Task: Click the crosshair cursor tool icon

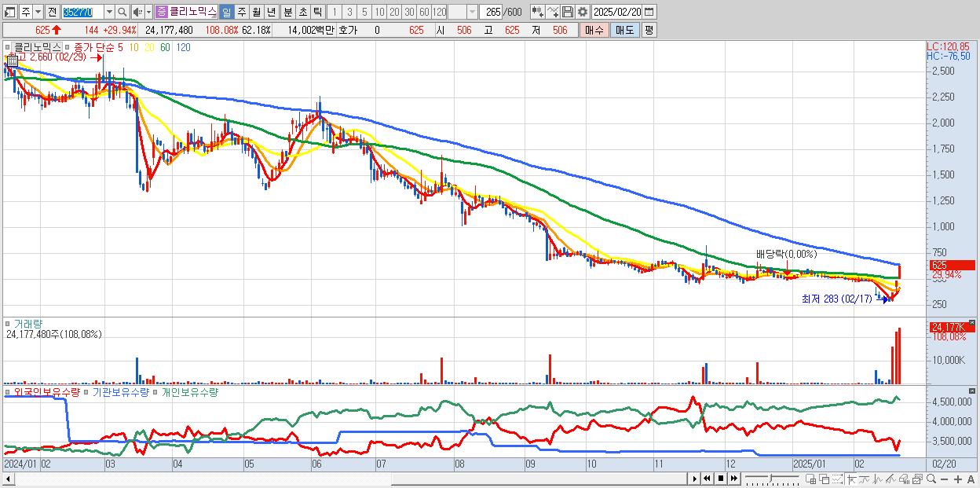Action: [x=852, y=479]
